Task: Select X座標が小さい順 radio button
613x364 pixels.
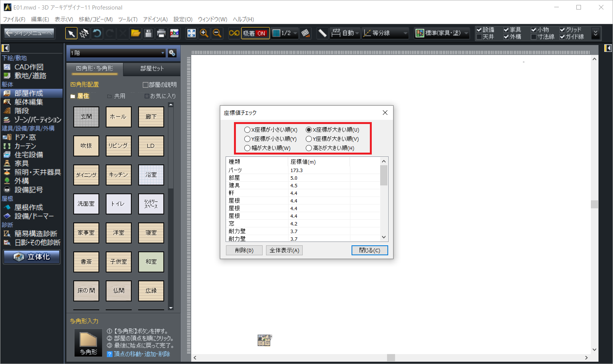Action: pos(247,130)
